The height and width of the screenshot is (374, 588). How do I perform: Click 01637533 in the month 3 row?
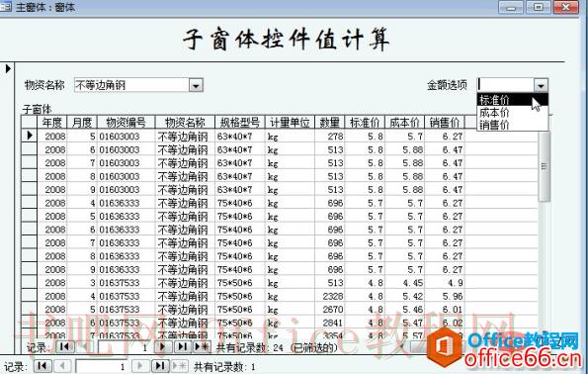tap(126, 283)
